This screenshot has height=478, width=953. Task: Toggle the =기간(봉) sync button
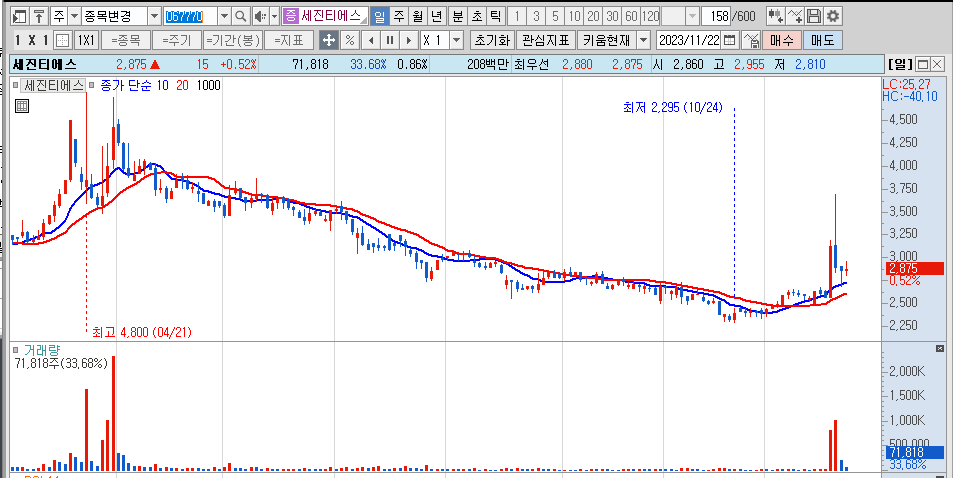pos(233,41)
